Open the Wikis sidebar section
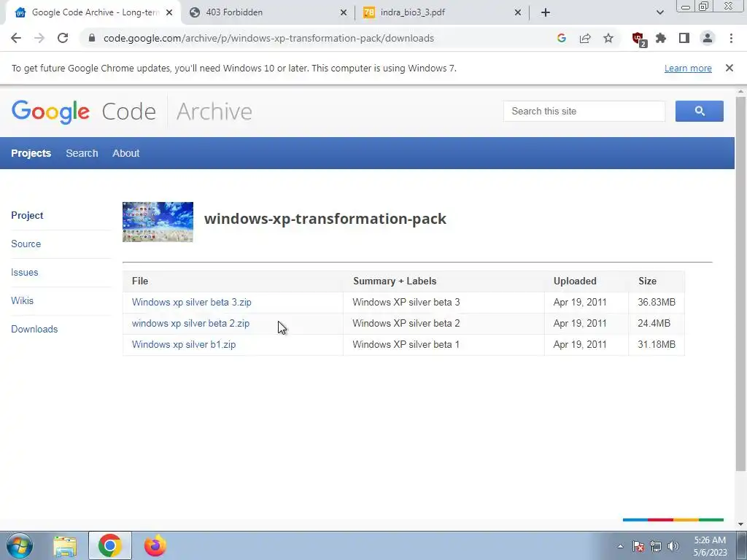This screenshot has width=747, height=560. click(22, 300)
